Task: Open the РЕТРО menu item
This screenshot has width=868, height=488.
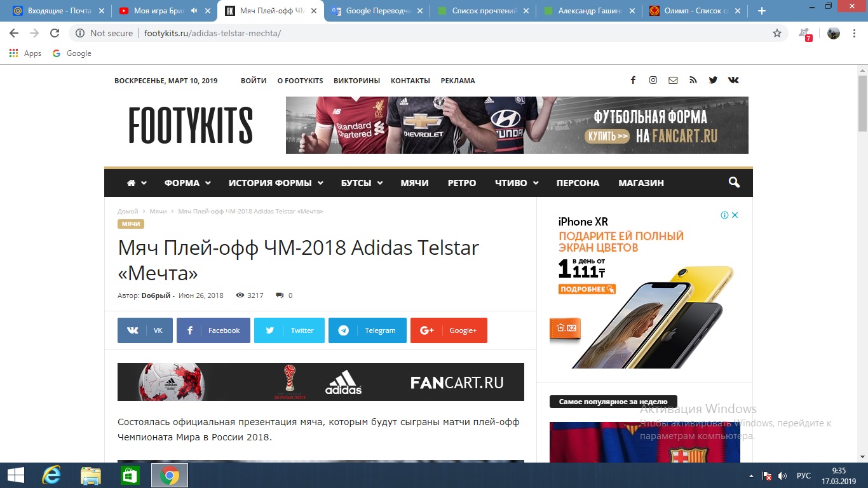Action: pyautogui.click(x=462, y=183)
